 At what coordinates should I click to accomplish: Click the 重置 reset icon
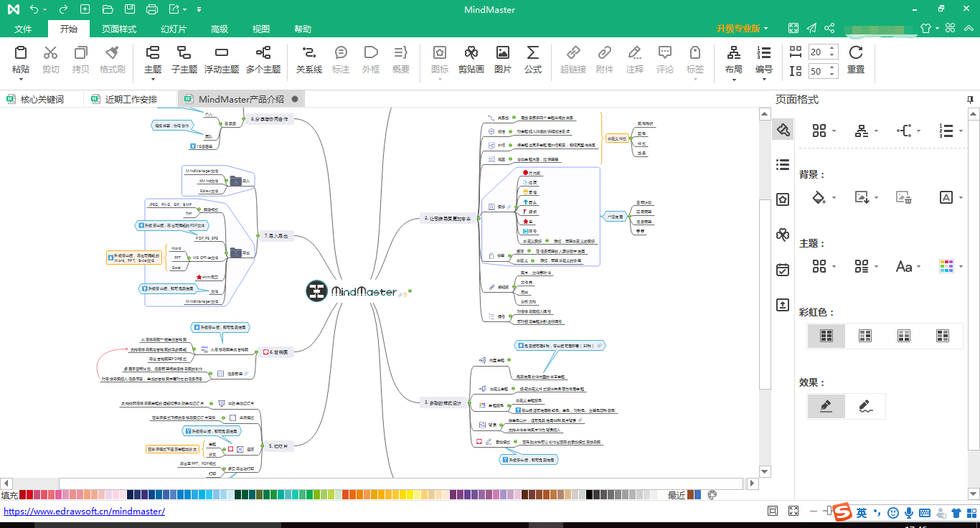(x=856, y=52)
